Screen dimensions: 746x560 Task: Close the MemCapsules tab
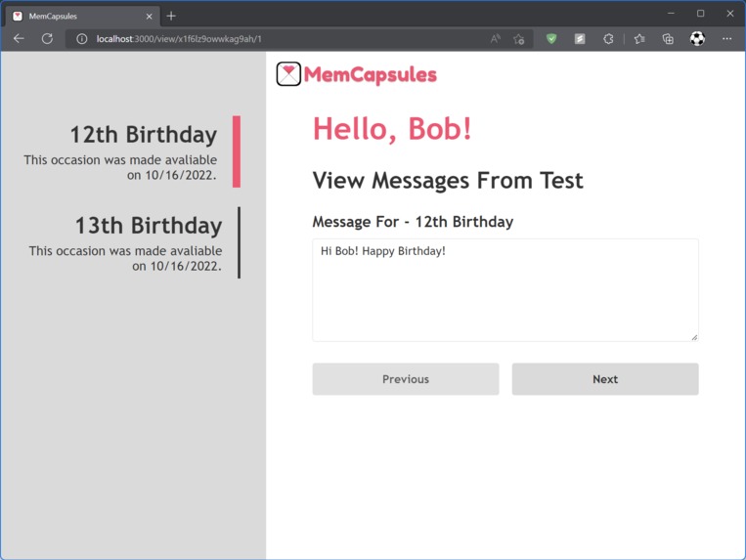[x=149, y=17]
